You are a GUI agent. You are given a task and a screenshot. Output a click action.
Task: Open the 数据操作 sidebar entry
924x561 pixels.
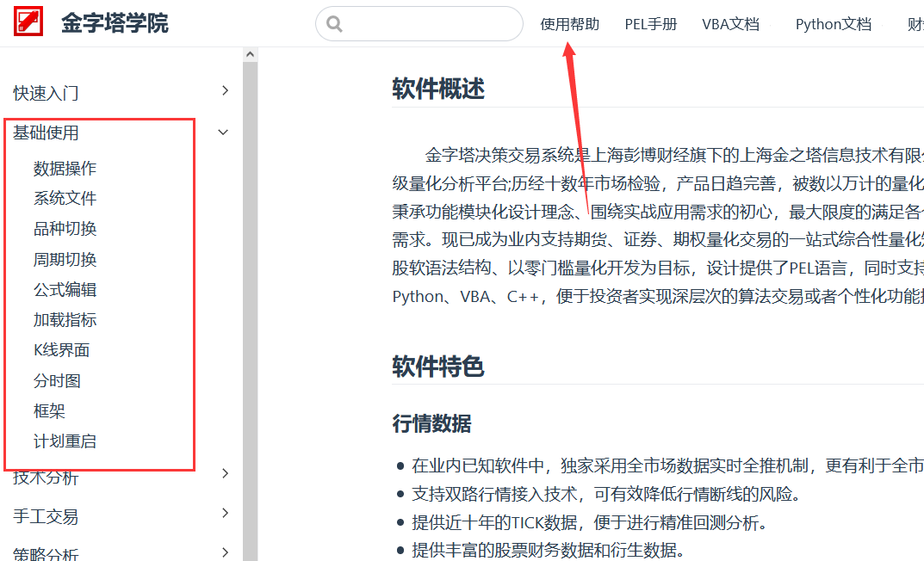[65, 169]
